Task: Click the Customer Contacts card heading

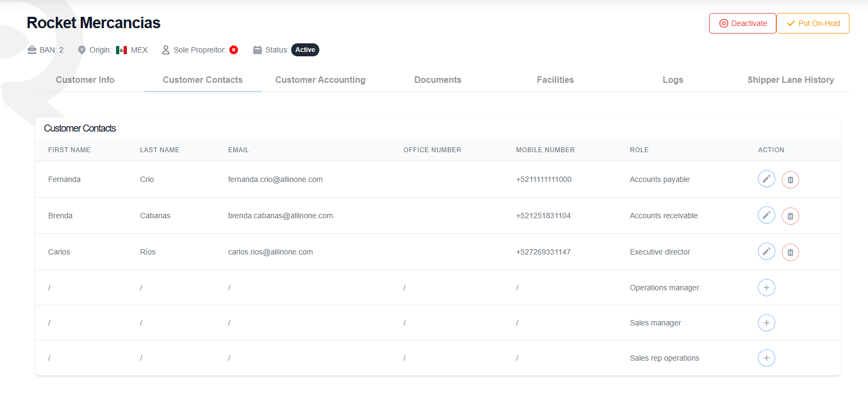Action: 80,128
